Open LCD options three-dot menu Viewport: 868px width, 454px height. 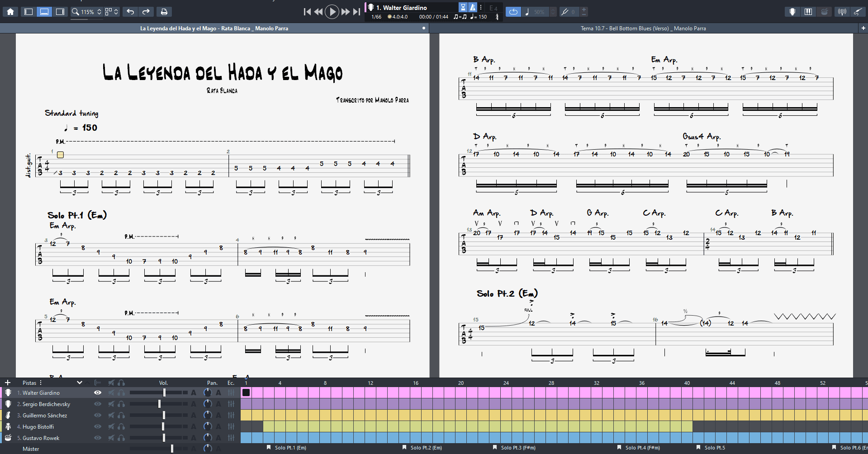481,7
